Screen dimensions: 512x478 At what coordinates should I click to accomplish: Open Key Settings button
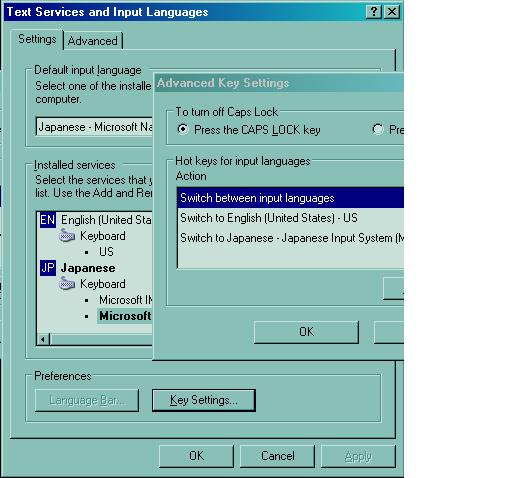(x=204, y=400)
